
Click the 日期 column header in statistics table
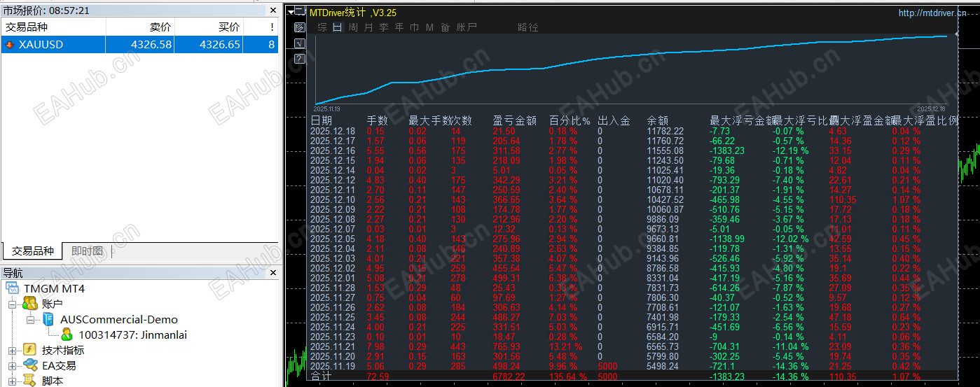(322, 120)
